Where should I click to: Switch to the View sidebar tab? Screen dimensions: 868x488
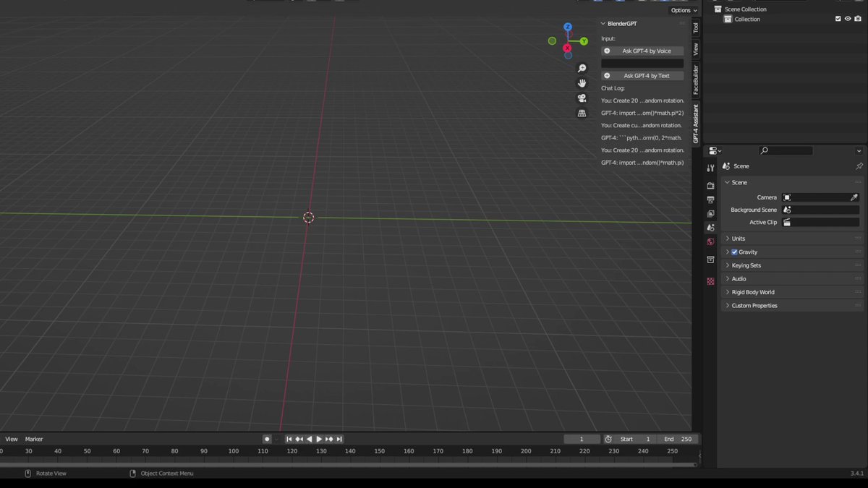coord(696,49)
